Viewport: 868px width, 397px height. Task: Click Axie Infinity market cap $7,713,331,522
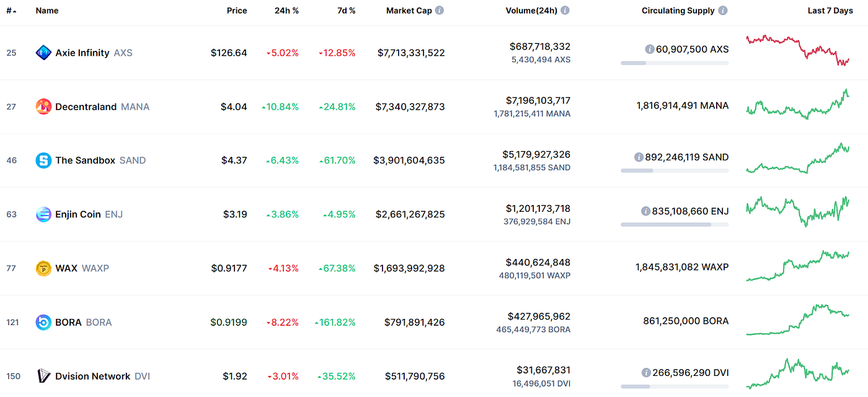click(411, 53)
